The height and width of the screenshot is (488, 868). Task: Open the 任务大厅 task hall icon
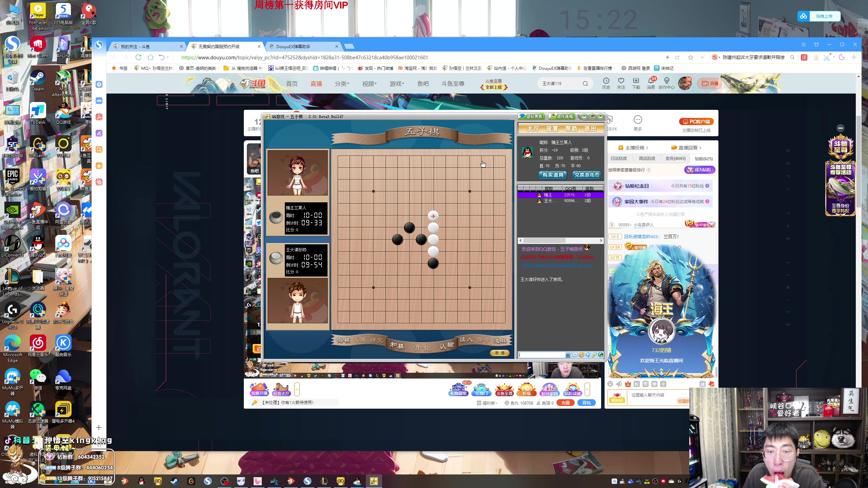(281, 389)
